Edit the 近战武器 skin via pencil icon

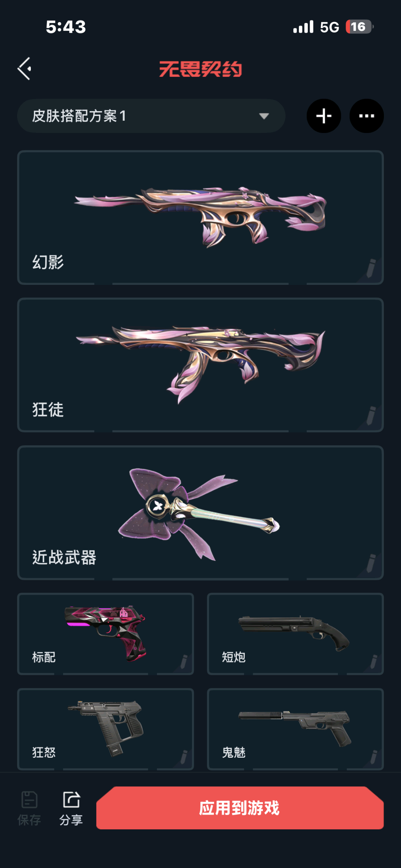[x=371, y=563]
